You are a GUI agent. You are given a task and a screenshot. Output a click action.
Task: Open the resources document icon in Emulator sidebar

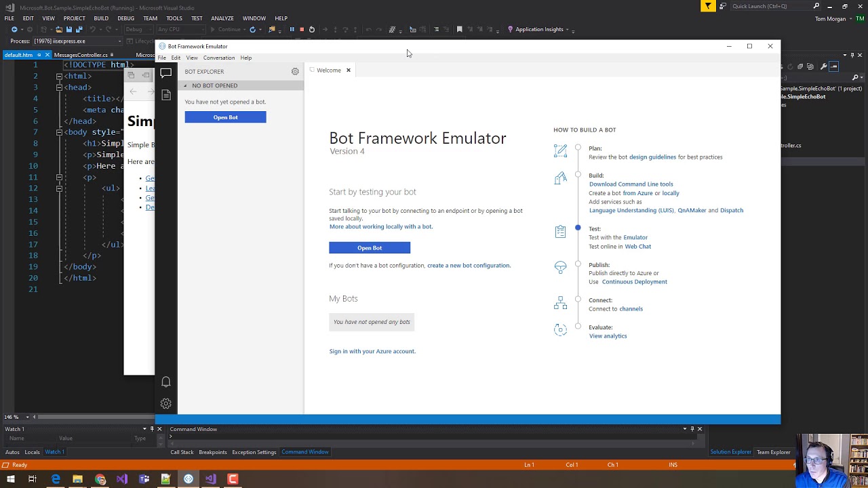pos(166,96)
